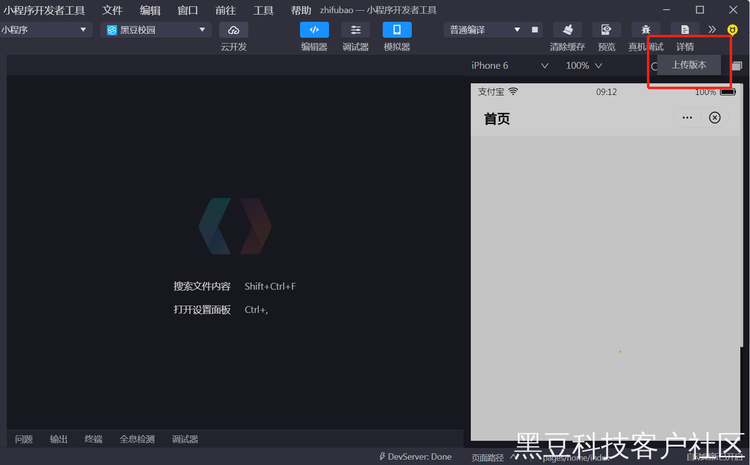Open the 工具 menu
750x465 pixels.
[x=263, y=10]
